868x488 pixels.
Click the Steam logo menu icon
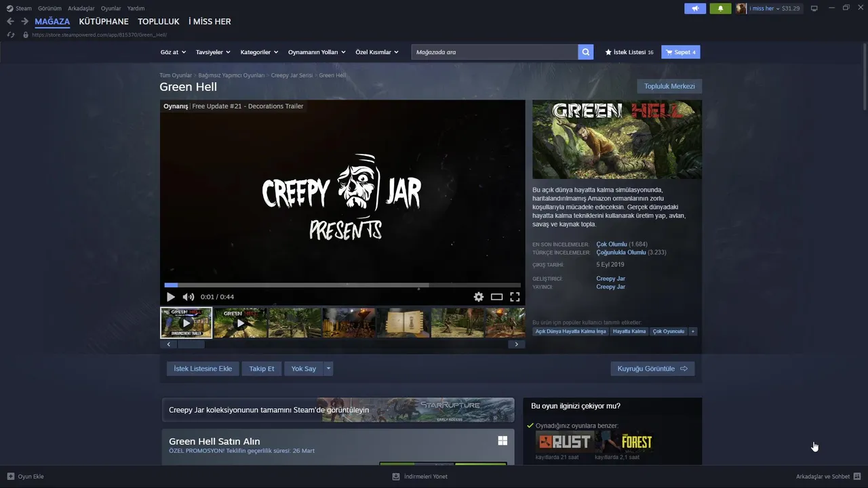9,8
